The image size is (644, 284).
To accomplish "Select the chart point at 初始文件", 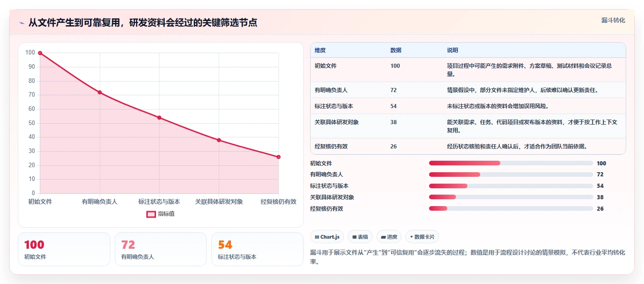I will (40, 53).
